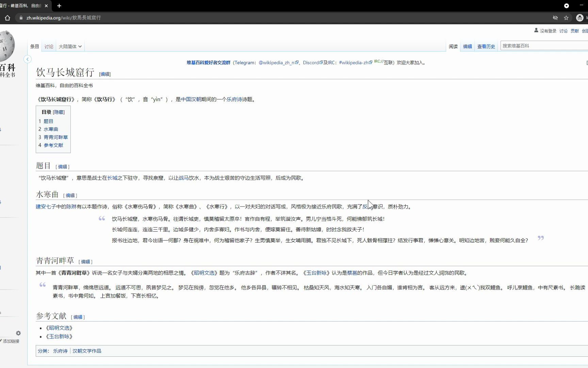Open a new browser tab with the plus button

pos(59,6)
